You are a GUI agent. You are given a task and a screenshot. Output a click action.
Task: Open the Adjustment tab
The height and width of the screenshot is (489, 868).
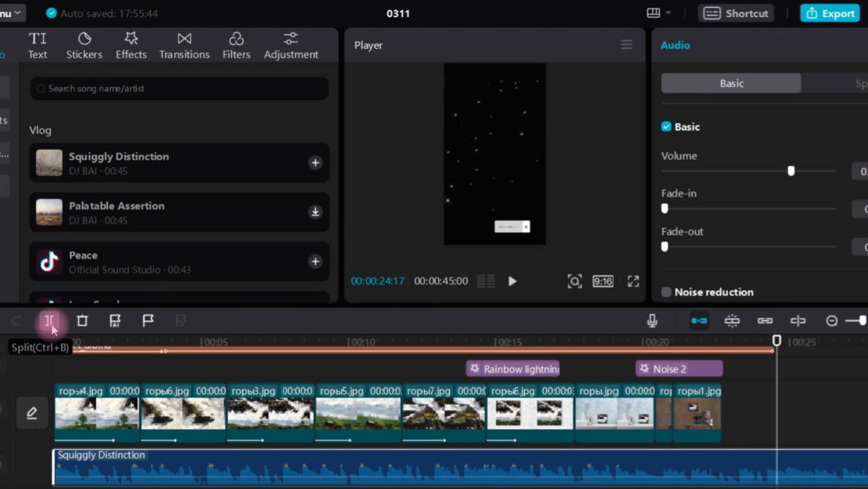pyautogui.click(x=291, y=46)
